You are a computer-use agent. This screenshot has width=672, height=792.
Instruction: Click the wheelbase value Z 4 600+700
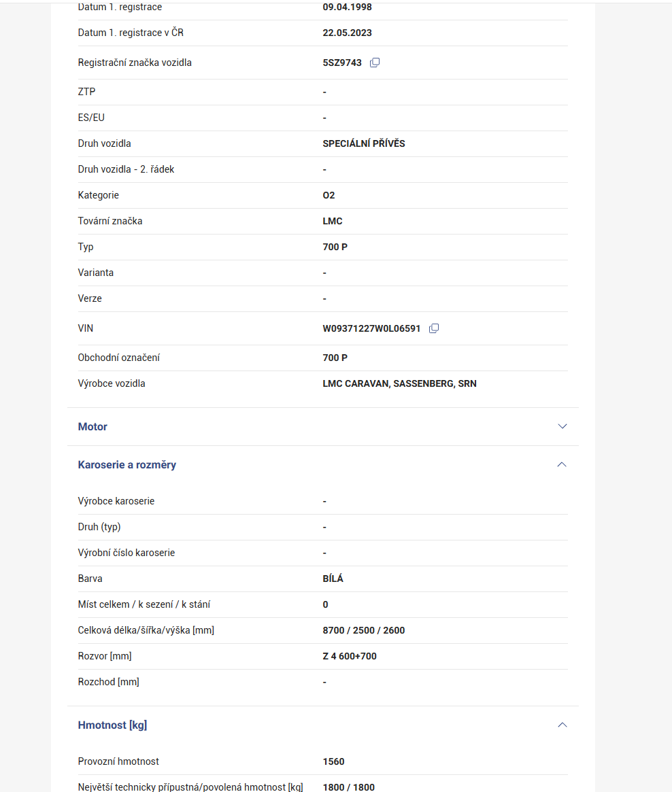pyautogui.click(x=350, y=657)
